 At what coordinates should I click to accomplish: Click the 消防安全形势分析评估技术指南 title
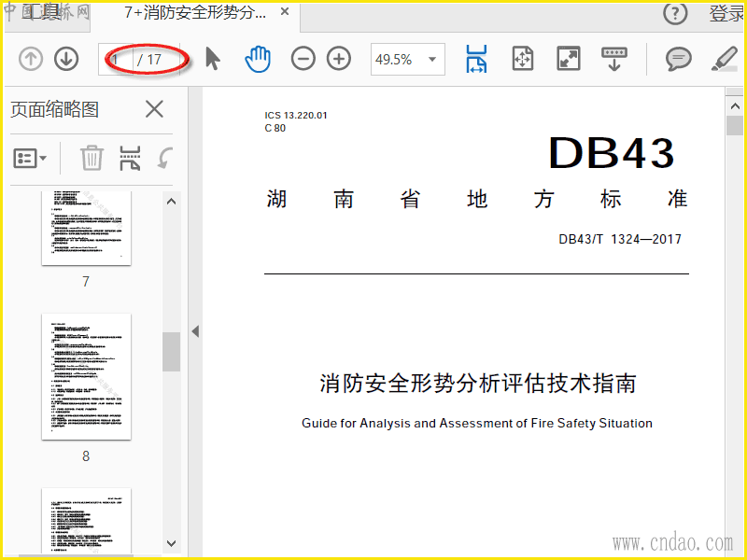[477, 384]
